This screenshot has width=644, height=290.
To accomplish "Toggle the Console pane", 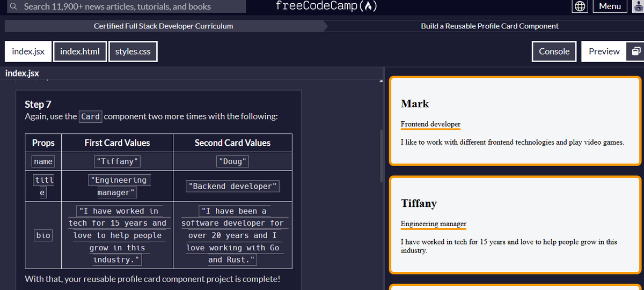I will click(554, 51).
